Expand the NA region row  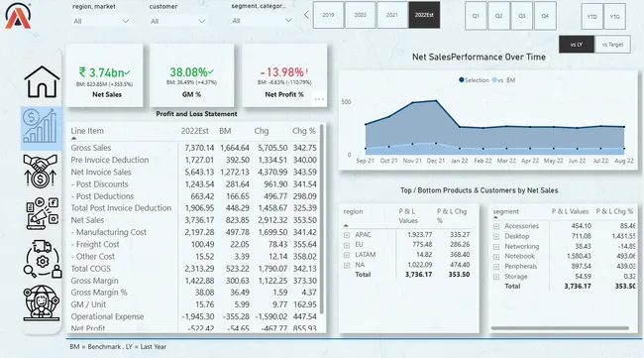pos(347,265)
